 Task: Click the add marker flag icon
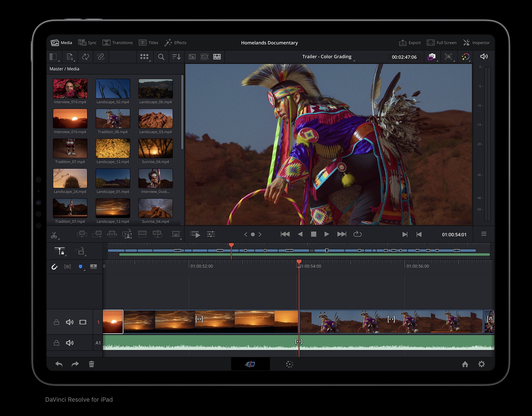pos(81,267)
